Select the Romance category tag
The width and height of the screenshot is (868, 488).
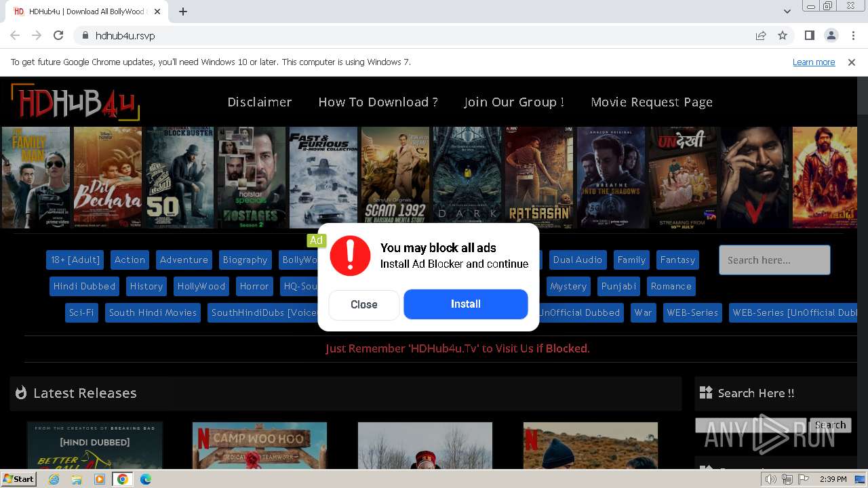click(x=671, y=286)
